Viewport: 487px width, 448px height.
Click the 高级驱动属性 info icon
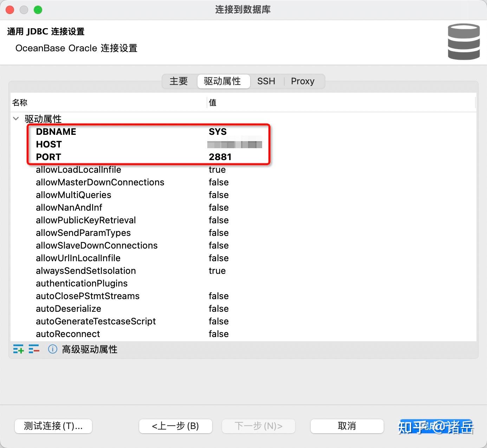click(x=52, y=349)
